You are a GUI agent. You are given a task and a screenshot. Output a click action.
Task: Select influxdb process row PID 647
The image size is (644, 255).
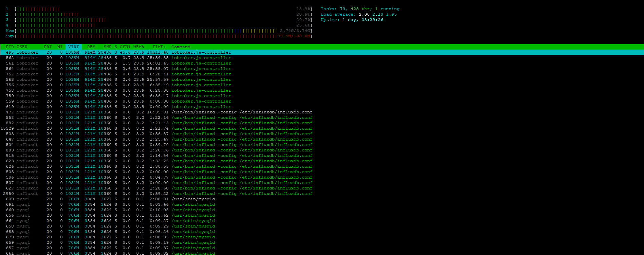[322, 139]
